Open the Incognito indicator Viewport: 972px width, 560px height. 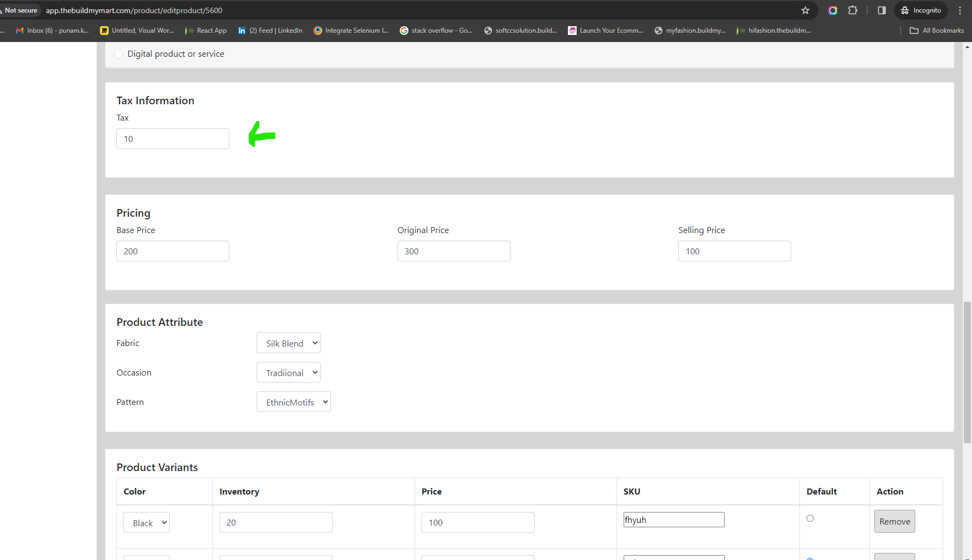(921, 10)
